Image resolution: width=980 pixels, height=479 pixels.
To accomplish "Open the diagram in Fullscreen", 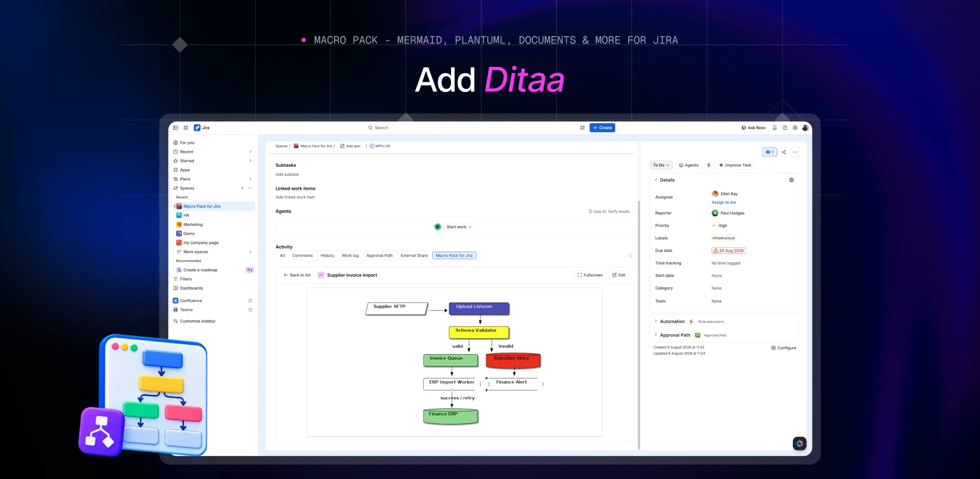I will click(590, 275).
